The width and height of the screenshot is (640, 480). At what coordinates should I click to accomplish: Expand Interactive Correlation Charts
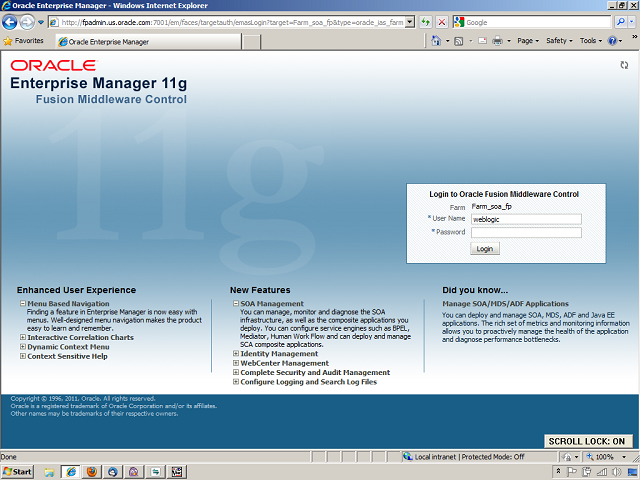23,338
